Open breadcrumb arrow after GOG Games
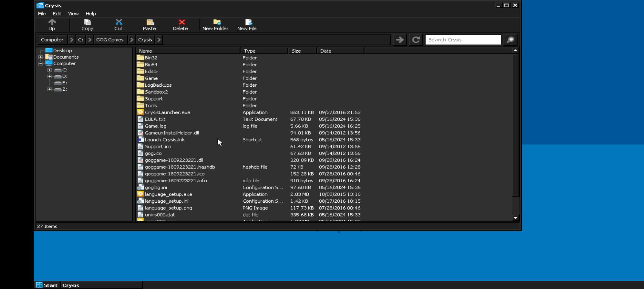Viewport: 644px width, 289px height. 132,40
